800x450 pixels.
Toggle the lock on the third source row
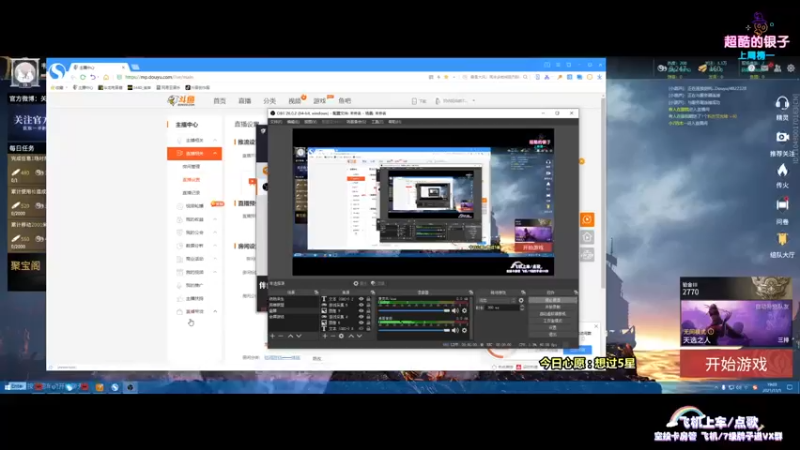(x=368, y=311)
